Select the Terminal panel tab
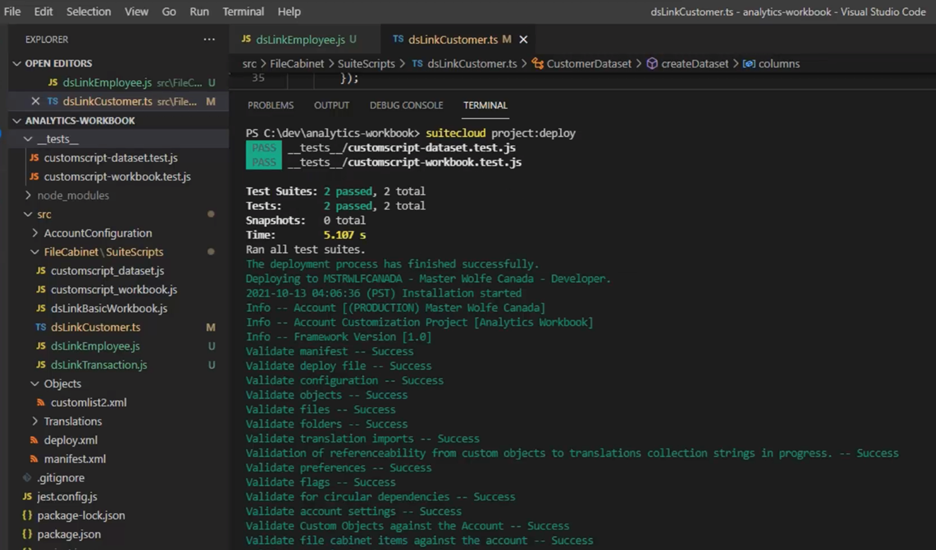The image size is (936, 550). pos(485,105)
